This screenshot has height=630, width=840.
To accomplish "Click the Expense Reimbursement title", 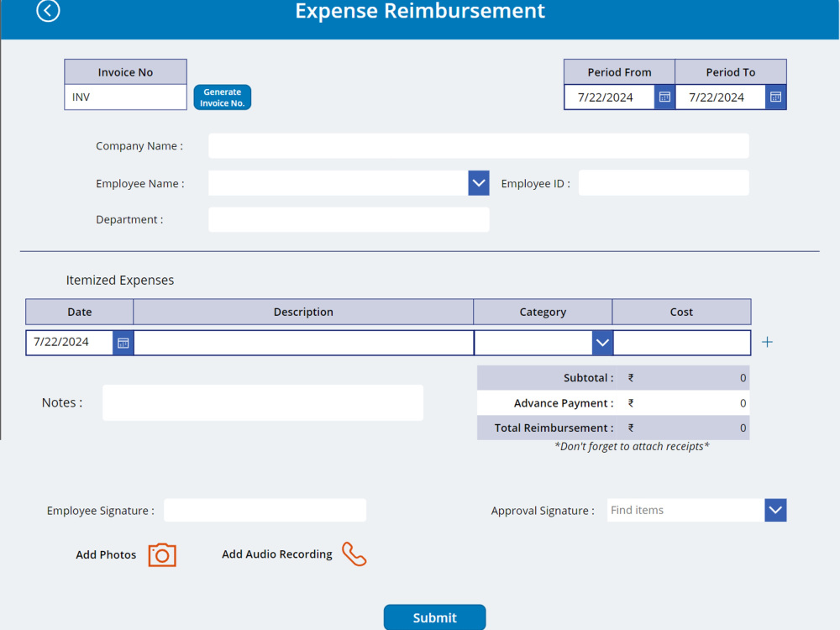I will pos(420,11).
